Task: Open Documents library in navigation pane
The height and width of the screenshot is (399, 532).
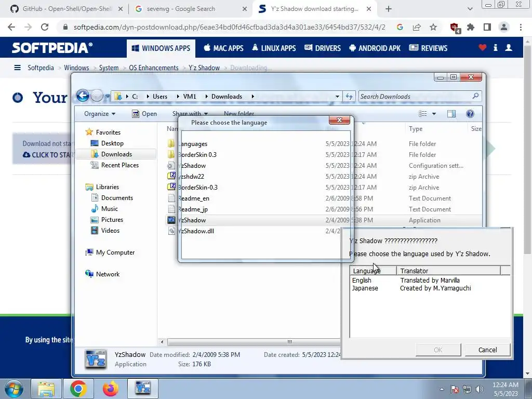Action: [x=117, y=197]
